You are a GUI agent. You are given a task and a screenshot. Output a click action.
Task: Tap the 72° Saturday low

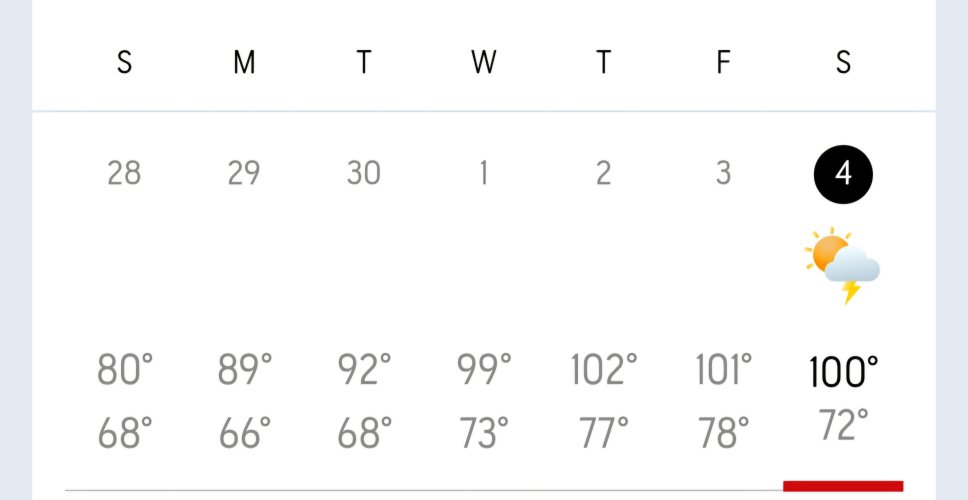tap(843, 425)
